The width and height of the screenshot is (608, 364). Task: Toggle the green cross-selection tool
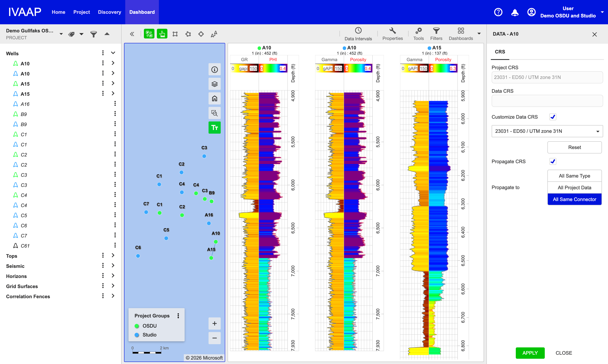(x=149, y=34)
